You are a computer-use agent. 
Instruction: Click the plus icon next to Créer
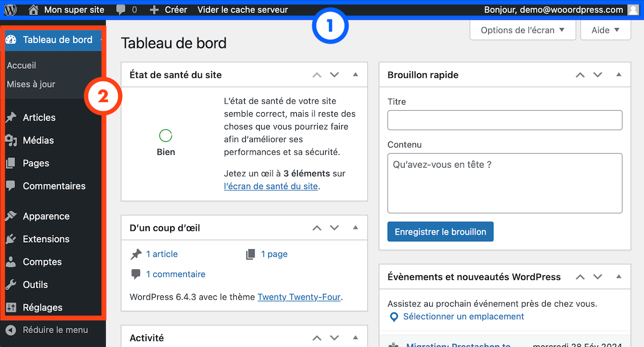(x=155, y=10)
